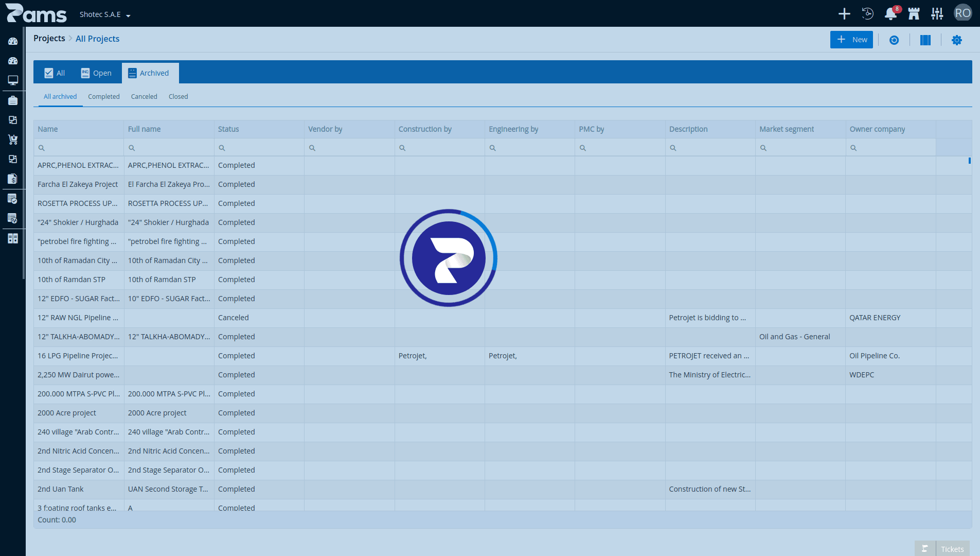Open the Tickets button at bottom right

coord(952,549)
